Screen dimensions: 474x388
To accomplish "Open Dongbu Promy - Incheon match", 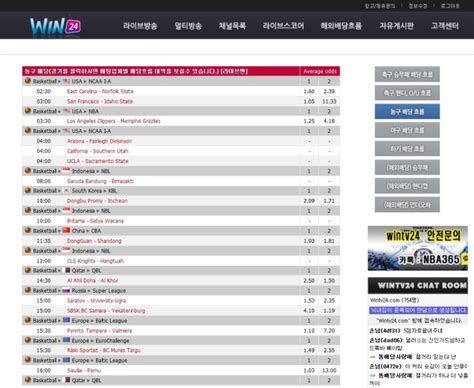I will coord(97,201).
